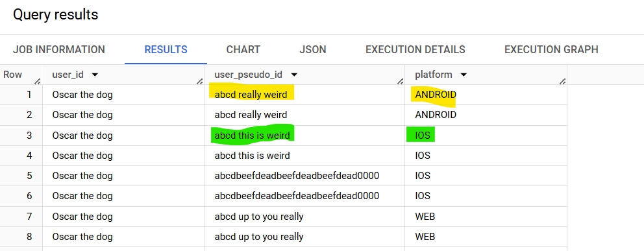Select the RESULTS tab
Screen dimensions: 644x251
coord(166,50)
